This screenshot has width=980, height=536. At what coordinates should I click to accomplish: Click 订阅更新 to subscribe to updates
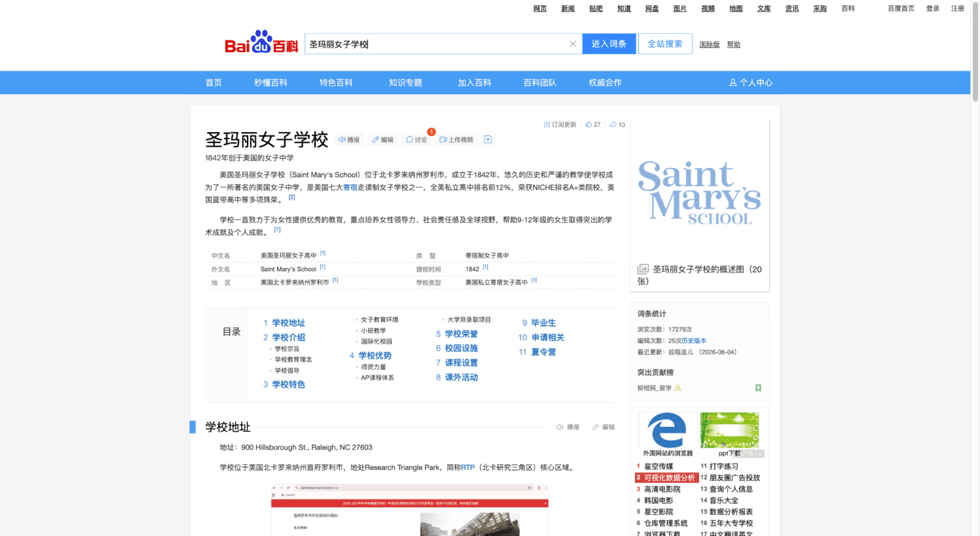(561, 125)
